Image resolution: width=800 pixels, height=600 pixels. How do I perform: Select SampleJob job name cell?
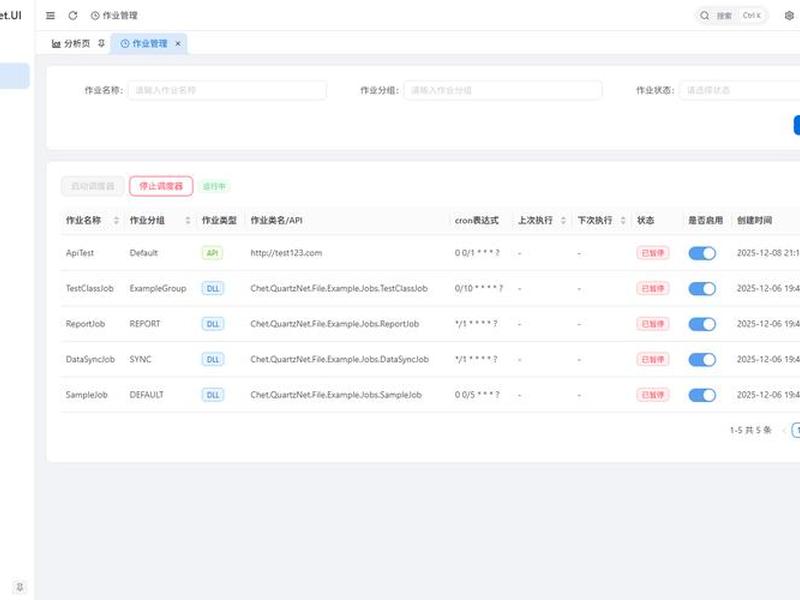click(x=87, y=395)
